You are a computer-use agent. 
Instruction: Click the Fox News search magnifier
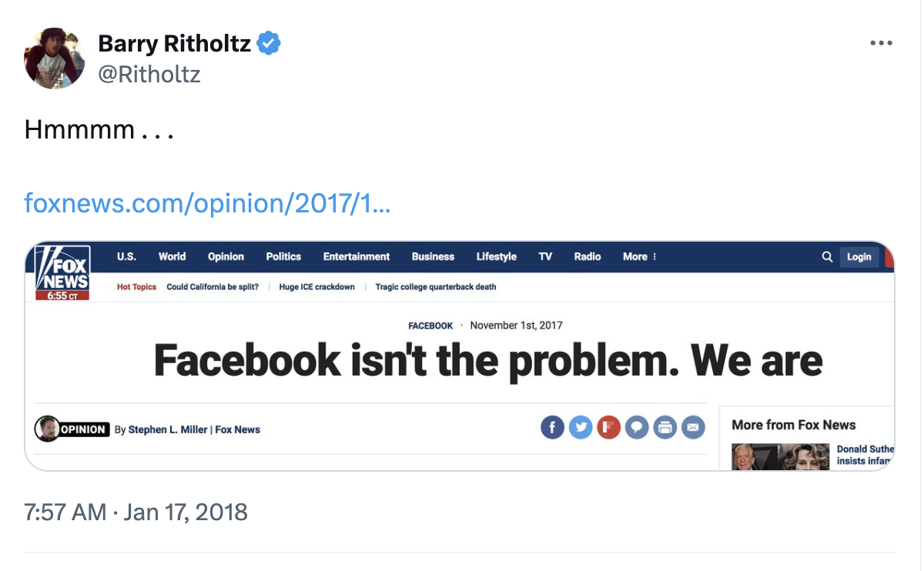point(827,257)
